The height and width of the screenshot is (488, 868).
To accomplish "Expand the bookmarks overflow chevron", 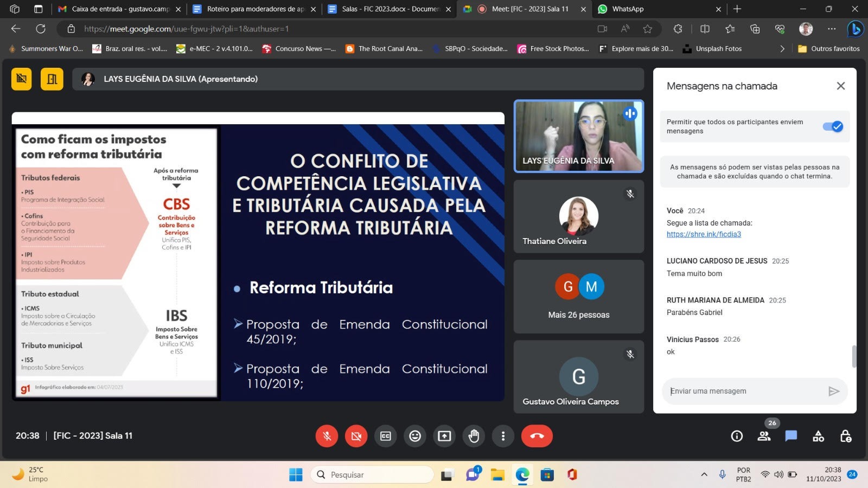I will tap(782, 49).
